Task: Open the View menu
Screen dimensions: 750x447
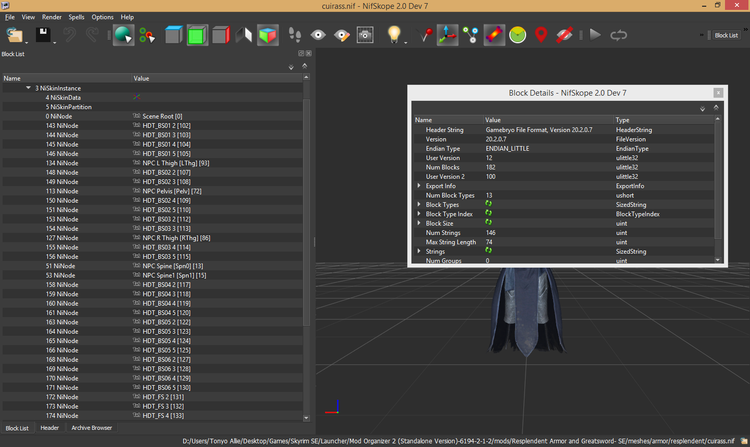Action: coord(28,17)
